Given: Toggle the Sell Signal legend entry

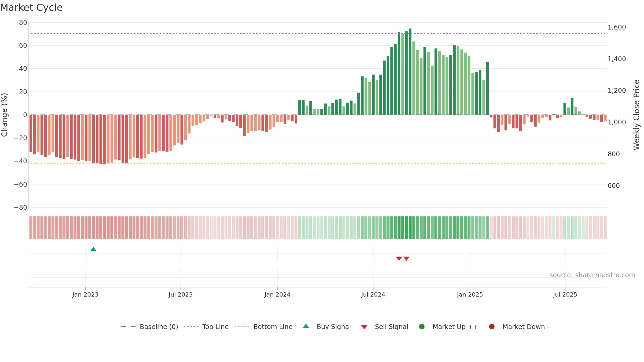Looking at the screenshot, I should (x=385, y=327).
